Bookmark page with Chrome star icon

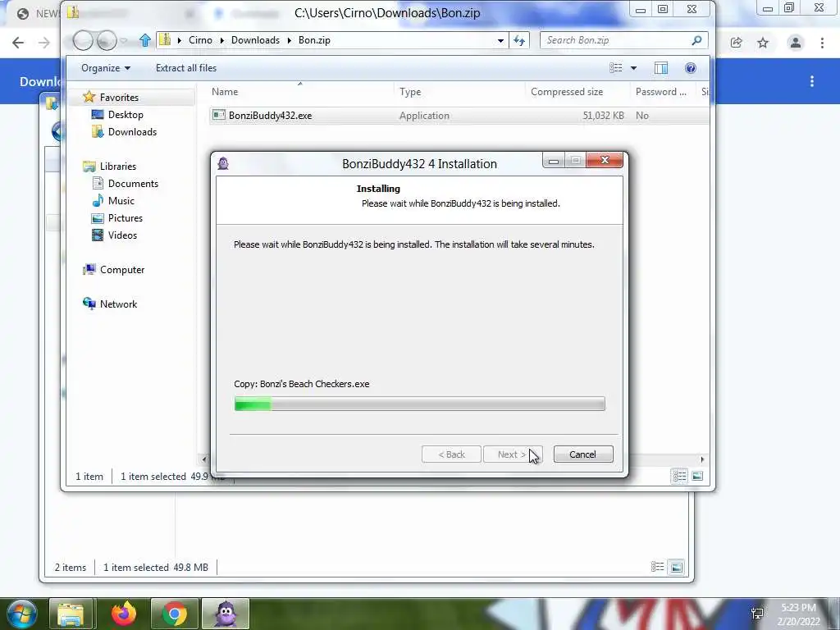pos(763,43)
